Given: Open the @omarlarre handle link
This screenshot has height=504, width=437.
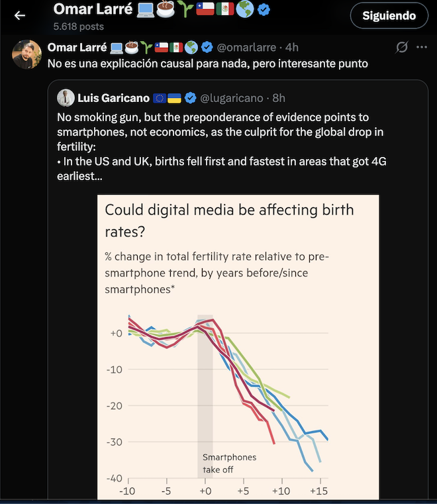Looking at the screenshot, I should (246, 47).
